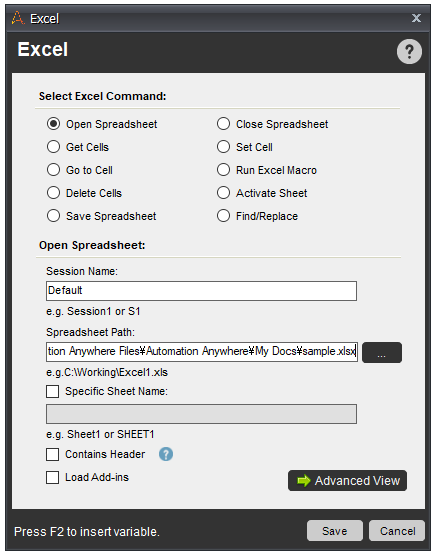Click the disabled sheet name field
The height and width of the screenshot is (555, 436).
201,414
